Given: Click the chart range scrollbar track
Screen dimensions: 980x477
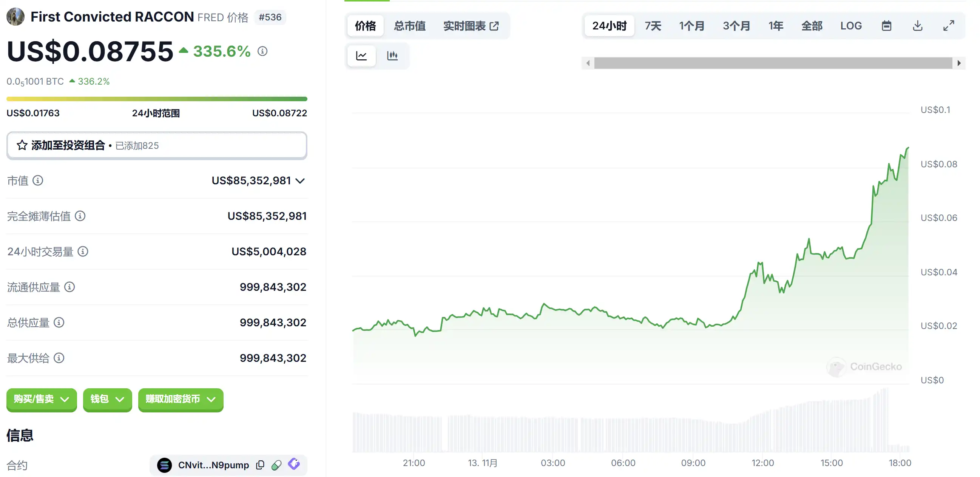Looking at the screenshot, I should pos(773,63).
